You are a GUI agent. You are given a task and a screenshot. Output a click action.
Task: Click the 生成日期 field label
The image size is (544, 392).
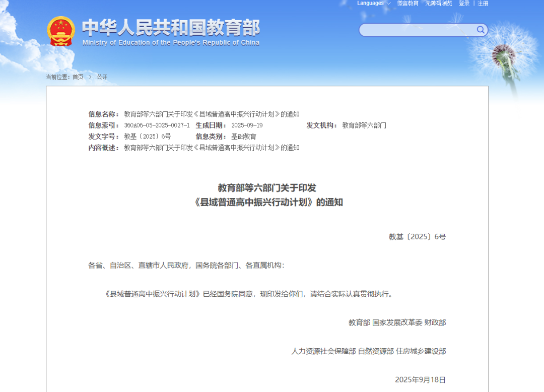pos(211,125)
